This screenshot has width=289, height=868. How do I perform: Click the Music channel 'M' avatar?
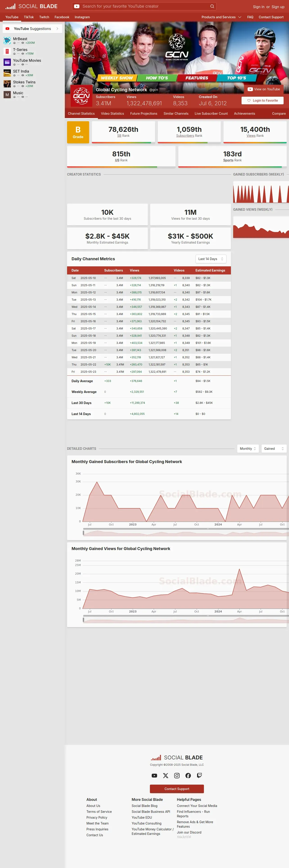(x=7, y=95)
